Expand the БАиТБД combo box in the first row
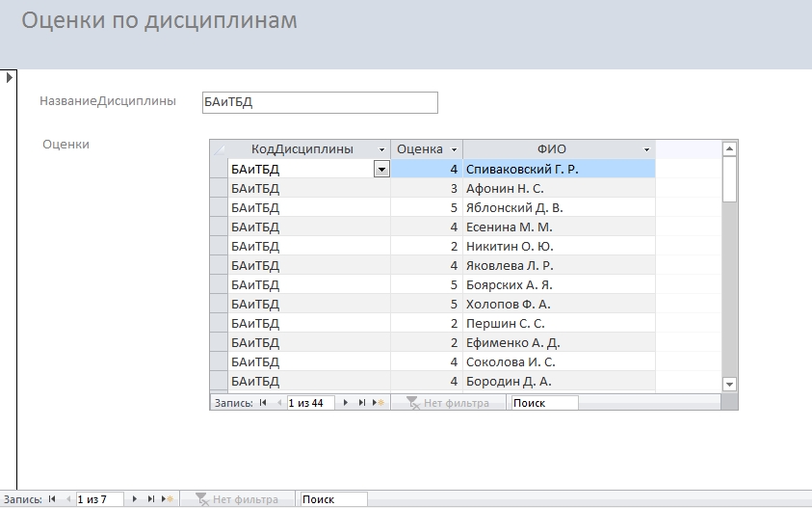Image resolution: width=812 pixels, height=508 pixels. [381, 170]
